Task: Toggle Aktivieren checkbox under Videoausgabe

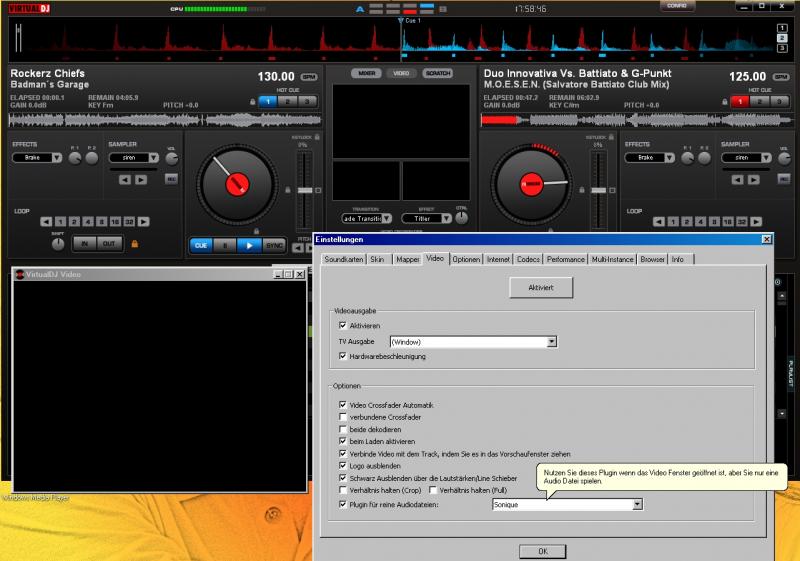Action: click(343, 325)
